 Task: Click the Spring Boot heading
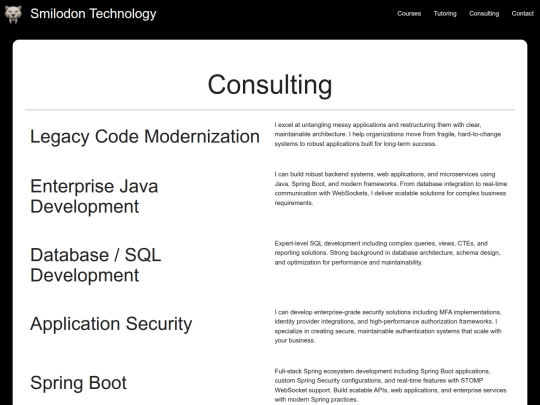click(x=79, y=383)
